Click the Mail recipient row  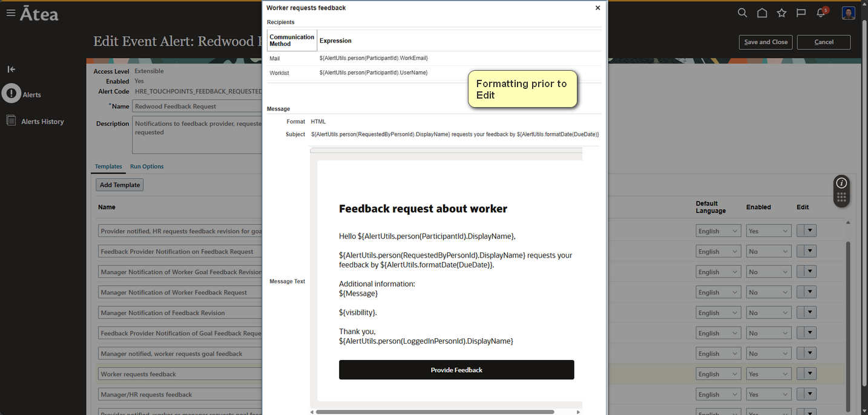click(434, 58)
